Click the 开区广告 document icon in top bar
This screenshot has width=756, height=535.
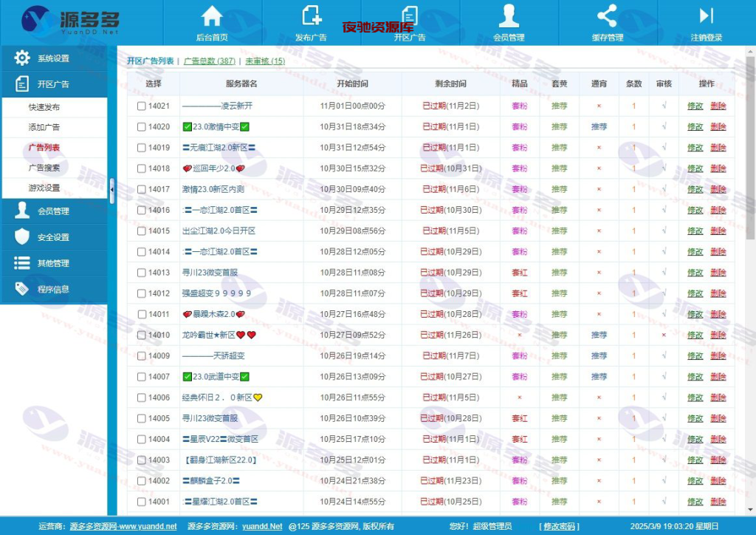[x=410, y=16]
